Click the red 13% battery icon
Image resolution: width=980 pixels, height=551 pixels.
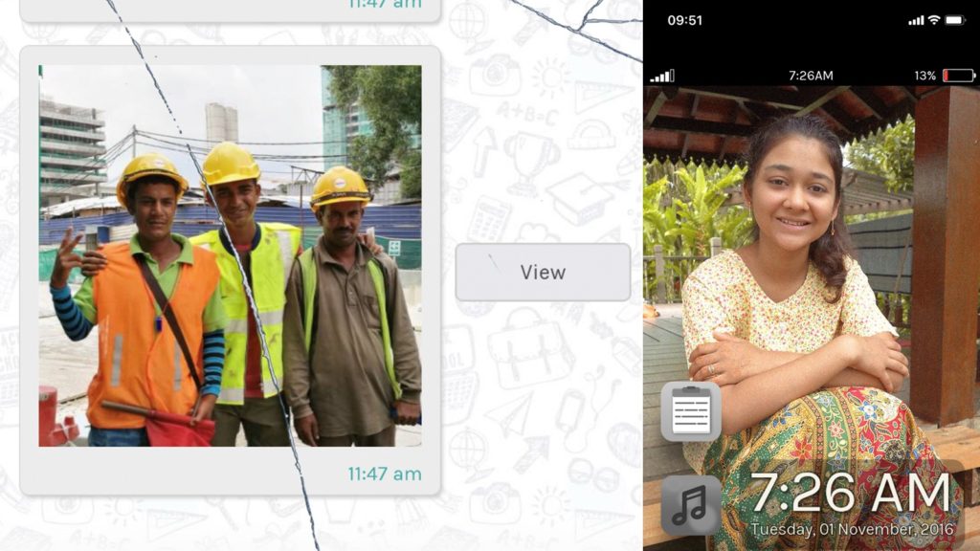point(959,76)
